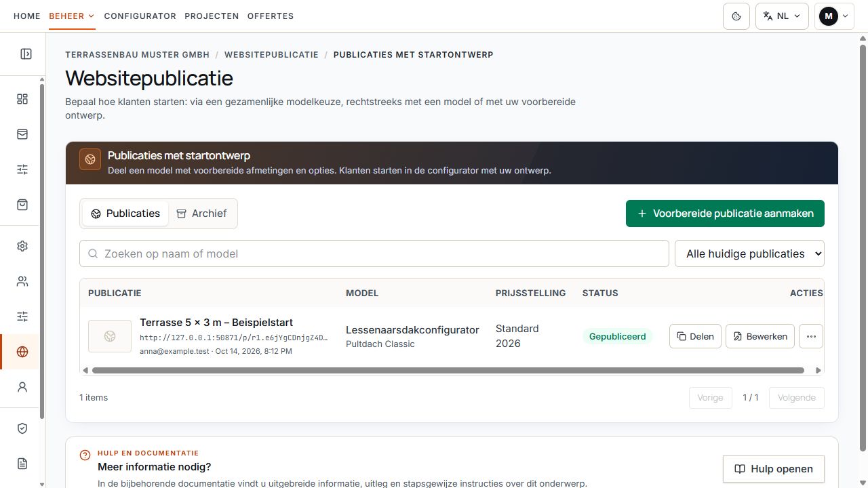Click the table horizontal scrollbar

coord(448,371)
